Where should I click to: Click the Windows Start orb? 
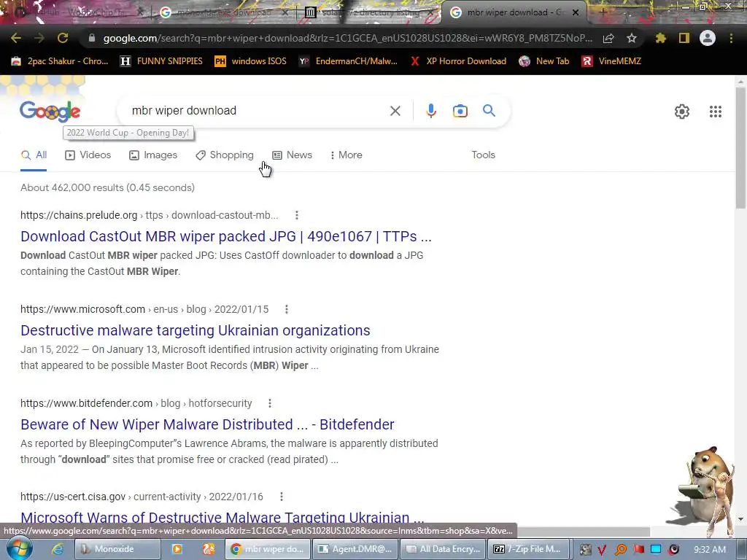[19, 548]
